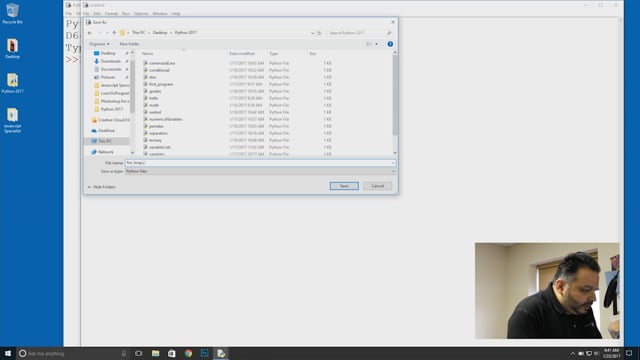Open the view options dropdown arrow
This screenshot has width=640, height=360.
[376, 44]
